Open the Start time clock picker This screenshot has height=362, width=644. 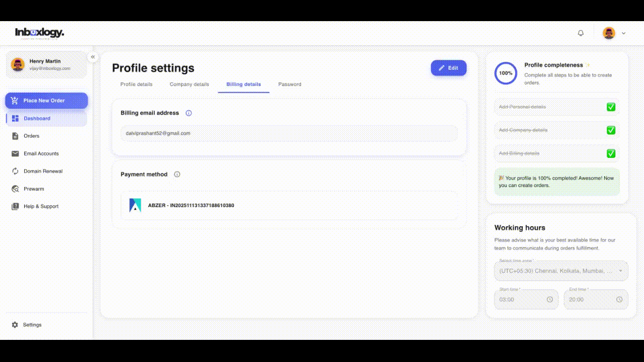pos(550,300)
